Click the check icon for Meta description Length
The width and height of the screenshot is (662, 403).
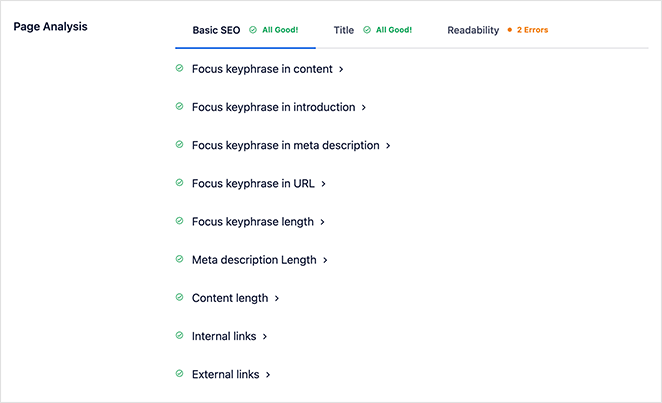point(179,259)
